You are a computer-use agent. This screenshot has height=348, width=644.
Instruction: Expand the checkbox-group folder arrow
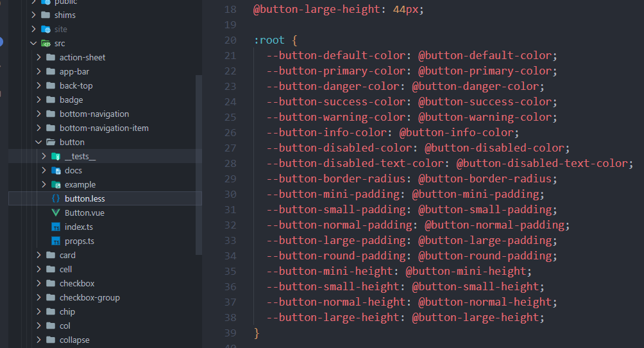coord(38,297)
